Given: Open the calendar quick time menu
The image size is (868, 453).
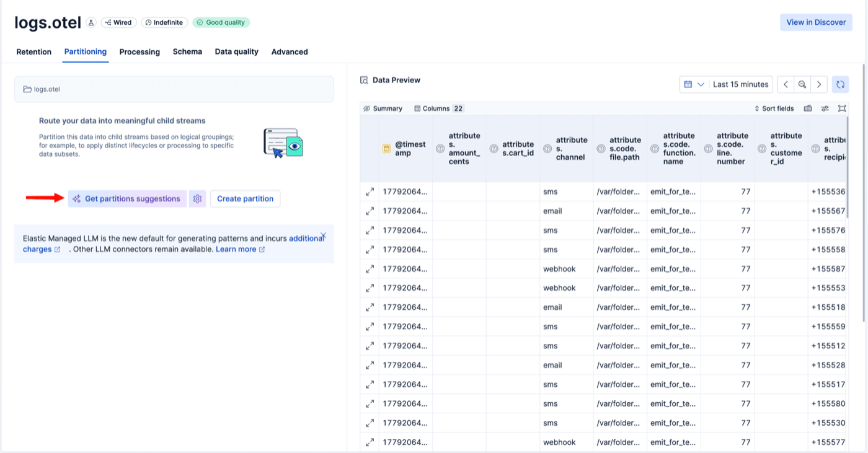Looking at the screenshot, I should [694, 84].
